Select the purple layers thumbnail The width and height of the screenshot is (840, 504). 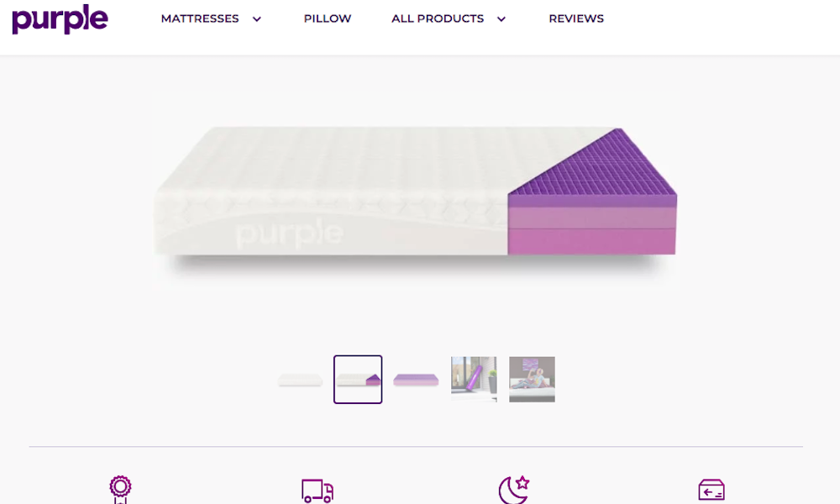coord(417,380)
